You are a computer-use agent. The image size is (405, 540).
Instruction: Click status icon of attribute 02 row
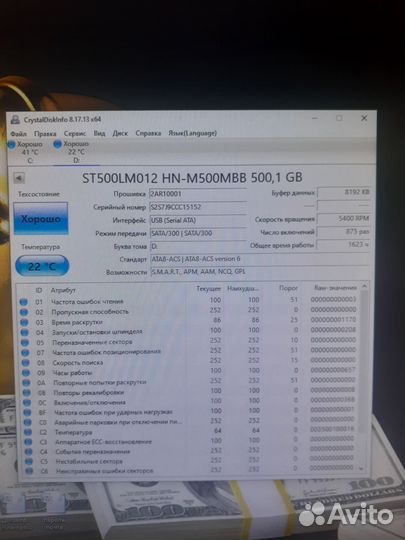pos(24,312)
